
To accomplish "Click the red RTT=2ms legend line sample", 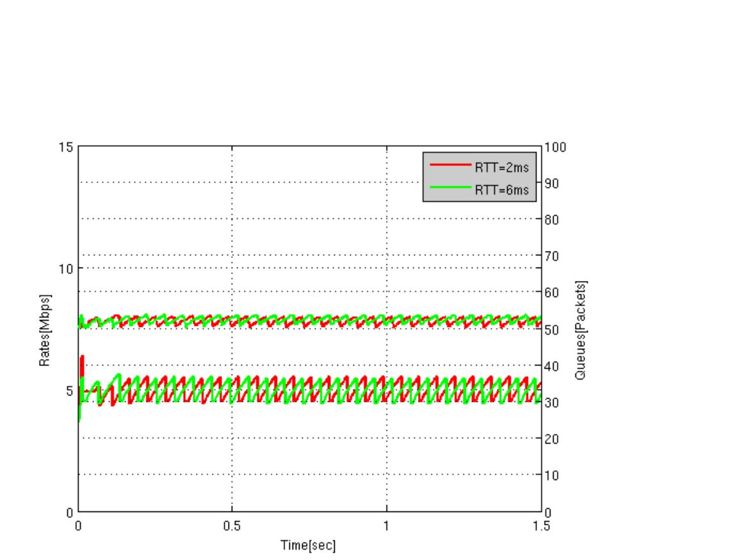I will click(450, 164).
